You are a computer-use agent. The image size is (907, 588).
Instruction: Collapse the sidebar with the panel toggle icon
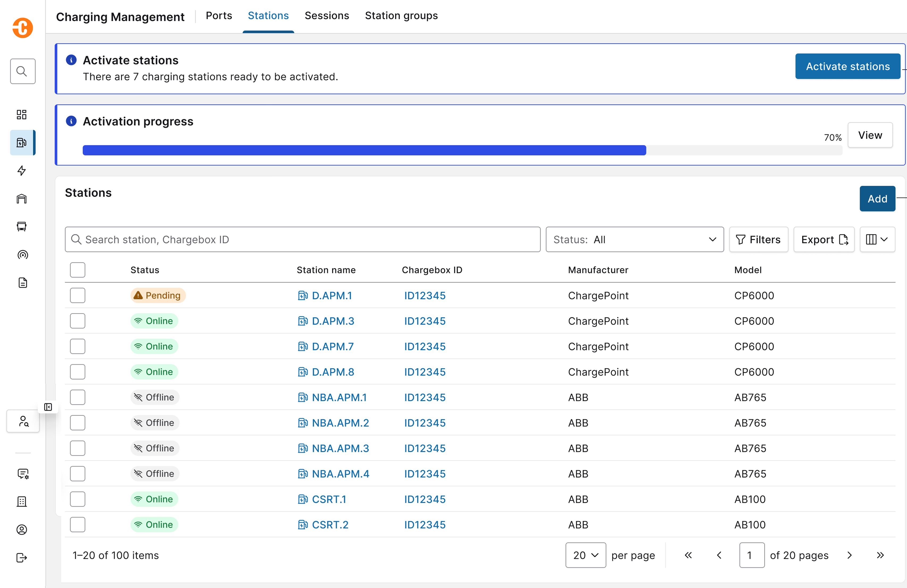click(x=48, y=407)
